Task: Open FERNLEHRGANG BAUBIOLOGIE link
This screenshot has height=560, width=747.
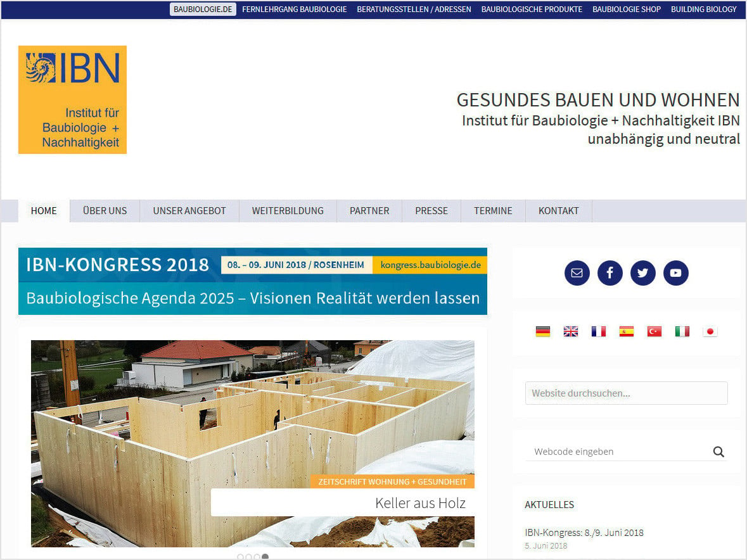Action: (x=295, y=9)
